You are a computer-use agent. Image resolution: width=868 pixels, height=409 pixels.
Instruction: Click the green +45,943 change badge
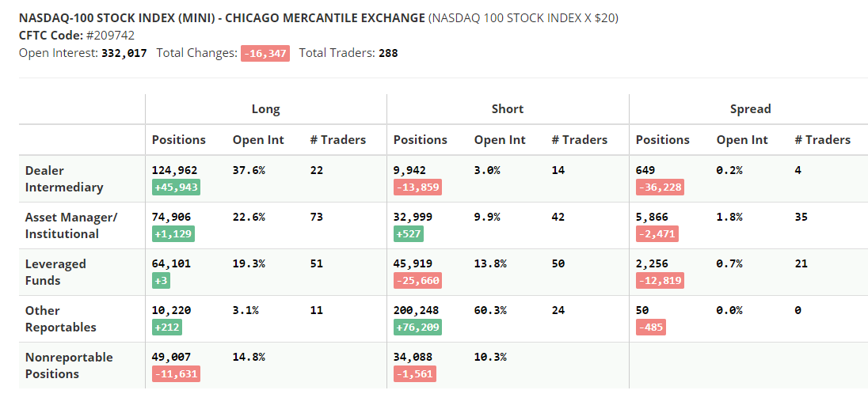[x=176, y=187]
